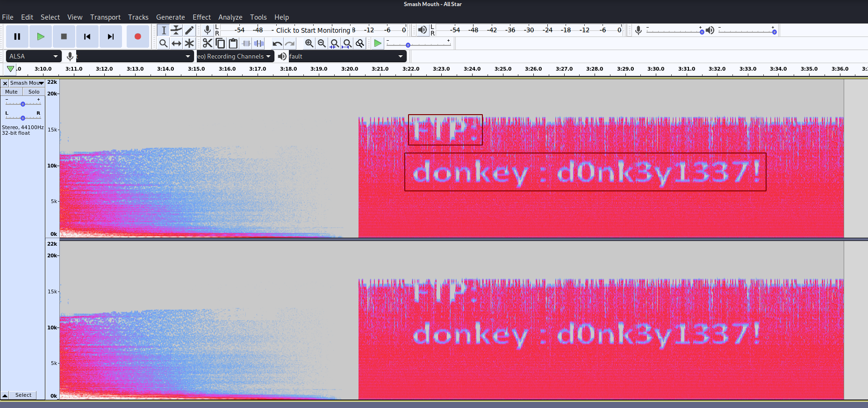This screenshot has width=868, height=408.
Task: Open the ALSA audio host dropdown
Action: (34, 56)
